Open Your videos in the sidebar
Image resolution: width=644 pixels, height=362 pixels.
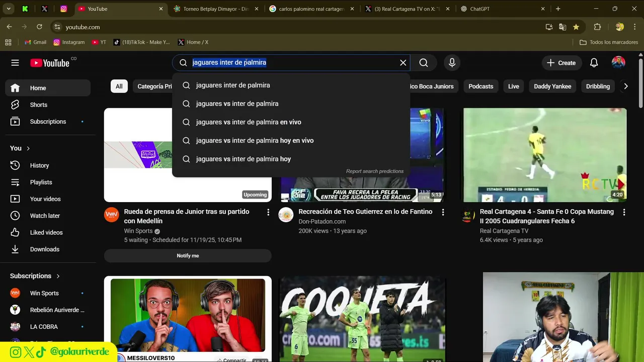pos(48,199)
